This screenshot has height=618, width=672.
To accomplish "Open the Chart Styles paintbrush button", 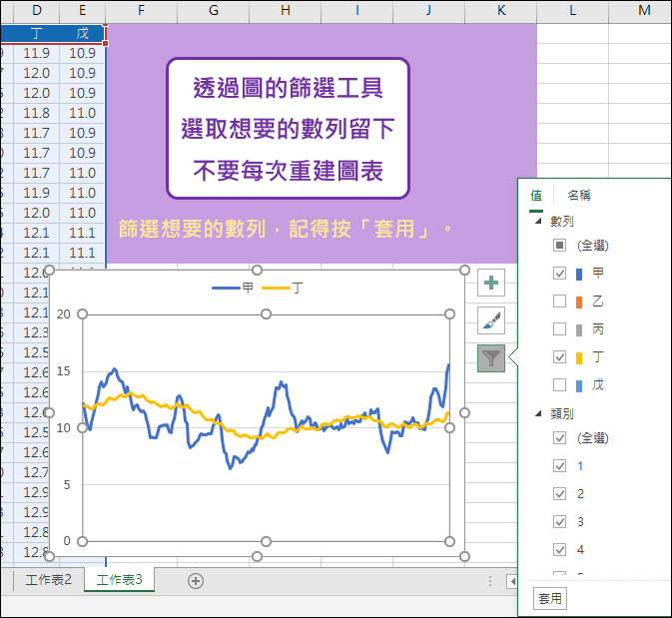I will point(491,320).
